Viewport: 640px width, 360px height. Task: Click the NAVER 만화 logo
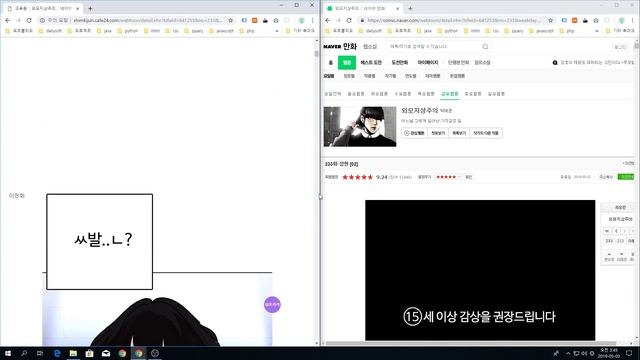[x=340, y=47]
